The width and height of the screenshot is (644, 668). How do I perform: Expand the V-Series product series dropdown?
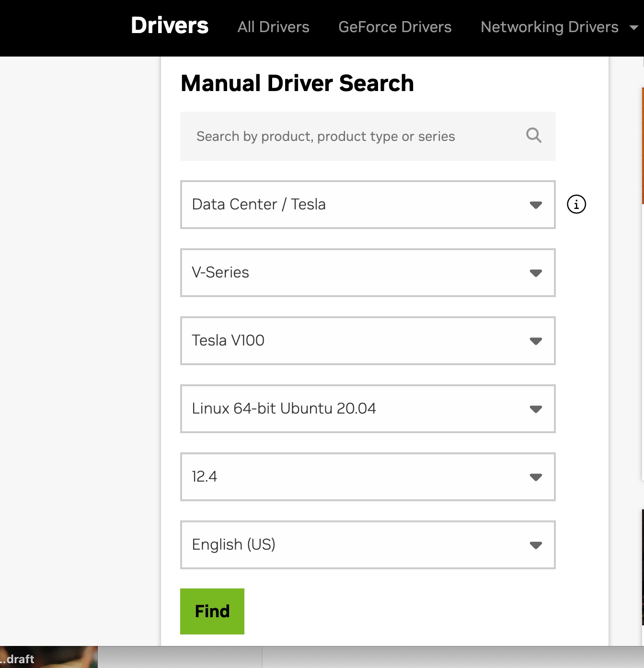coord(368,273)
